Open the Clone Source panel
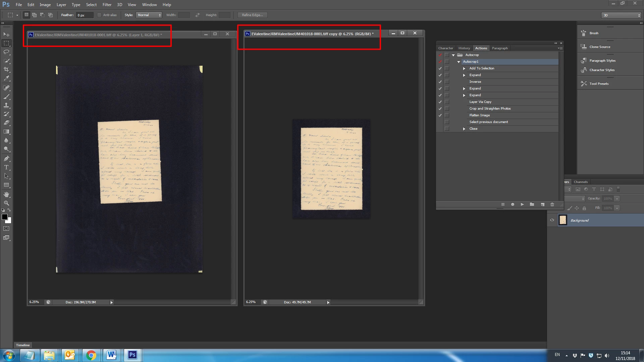Image resolution: width=644 pixels, height=362 pixels. (600, 47)
